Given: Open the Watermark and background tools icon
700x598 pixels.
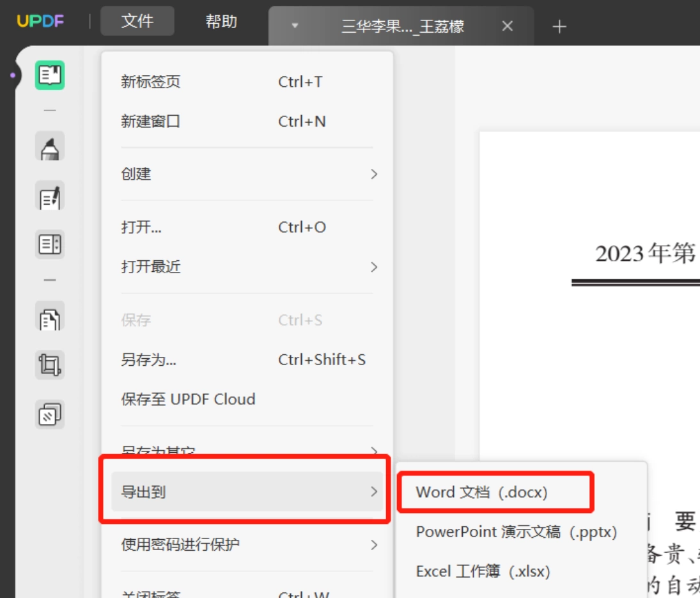Looking at the screenshot, I should point(50,414).
